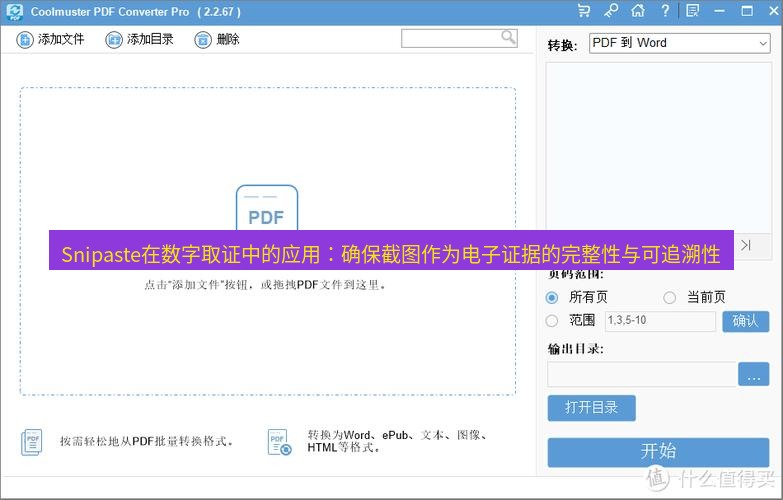Click the Coolmuster app logo in title bar

[x=14, y=11]
